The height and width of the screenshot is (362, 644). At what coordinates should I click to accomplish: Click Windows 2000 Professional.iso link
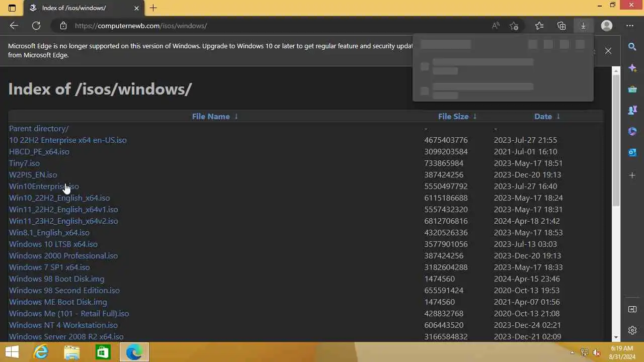(63, 255)
